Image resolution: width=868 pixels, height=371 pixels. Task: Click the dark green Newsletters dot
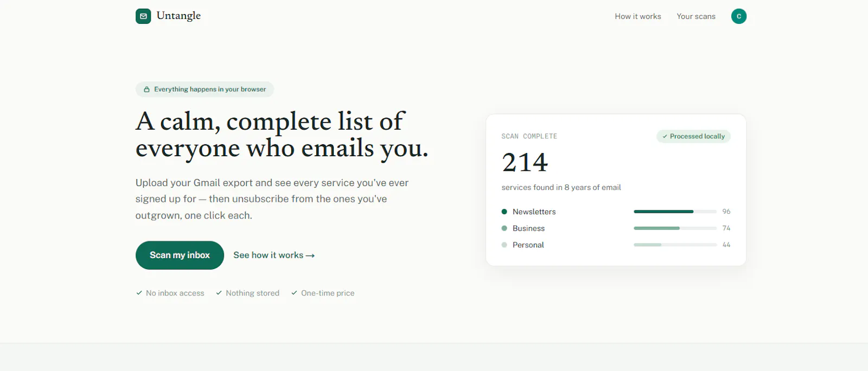point(505,212)
